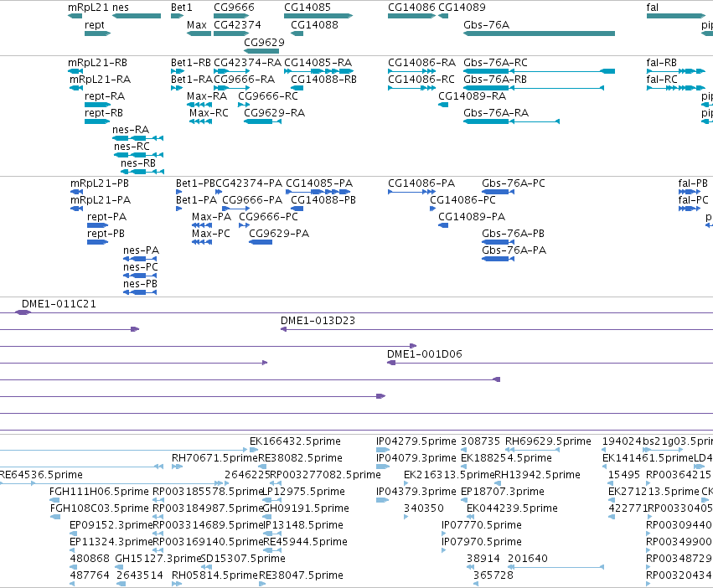Image resolution: width=713 pixels, height=588 pixels.
Task: Select protein nes-PA
Action: 140,259
